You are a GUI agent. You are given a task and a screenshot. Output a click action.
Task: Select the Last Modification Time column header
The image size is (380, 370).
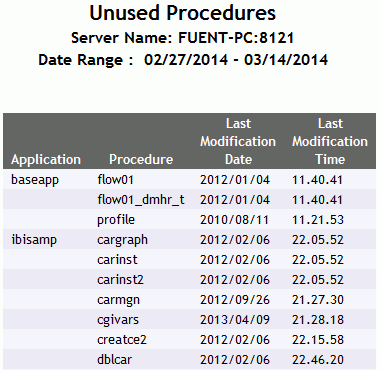click(330, 141)
